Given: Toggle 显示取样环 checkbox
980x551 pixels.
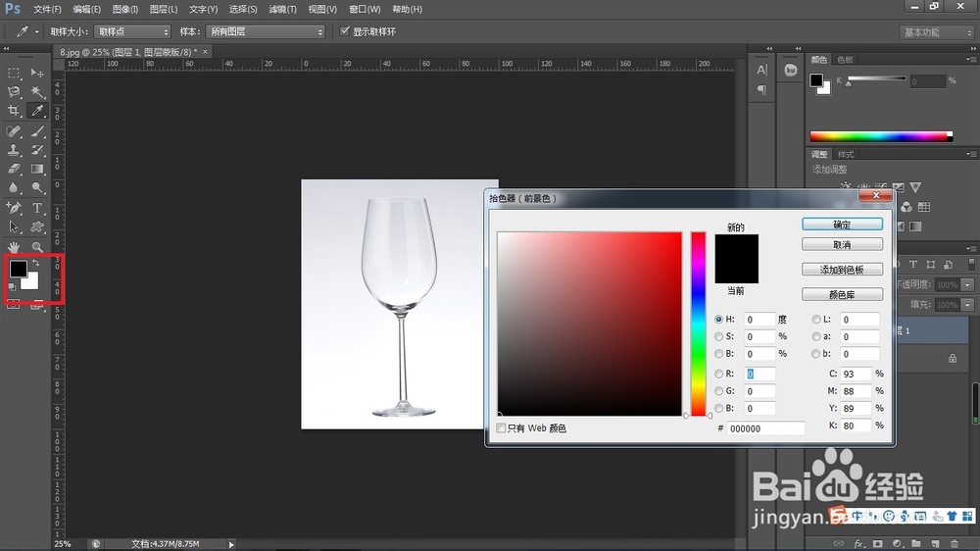Looking at the screenshot, I should [x=344, y=30].
